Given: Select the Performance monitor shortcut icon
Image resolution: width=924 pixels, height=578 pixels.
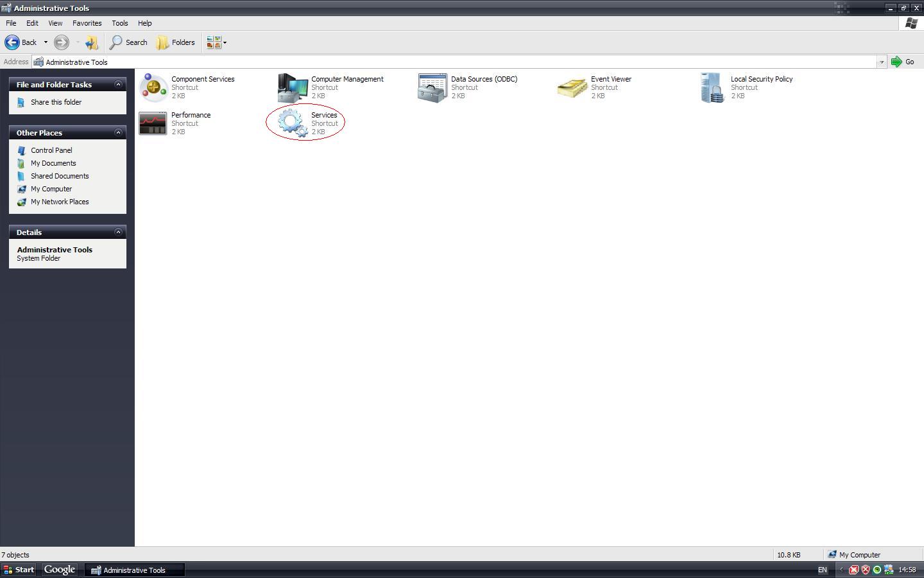Looking at the screenshot, I should (153, 123).
